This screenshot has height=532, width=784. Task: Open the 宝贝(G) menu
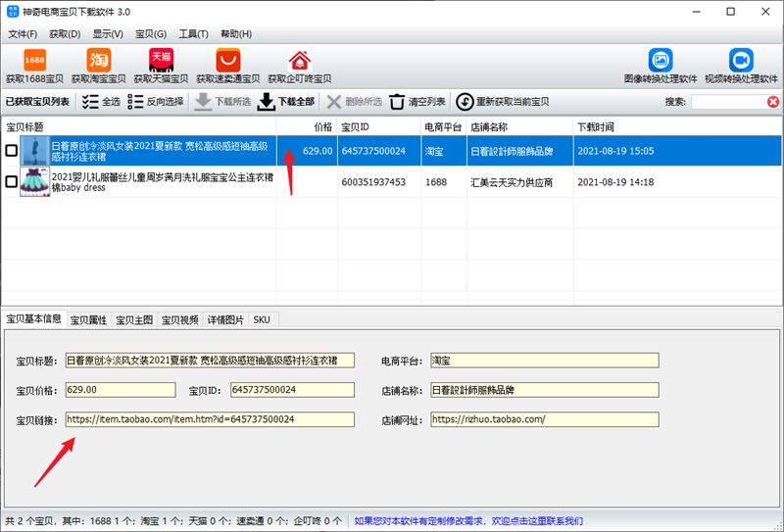[x=151, y=34]
